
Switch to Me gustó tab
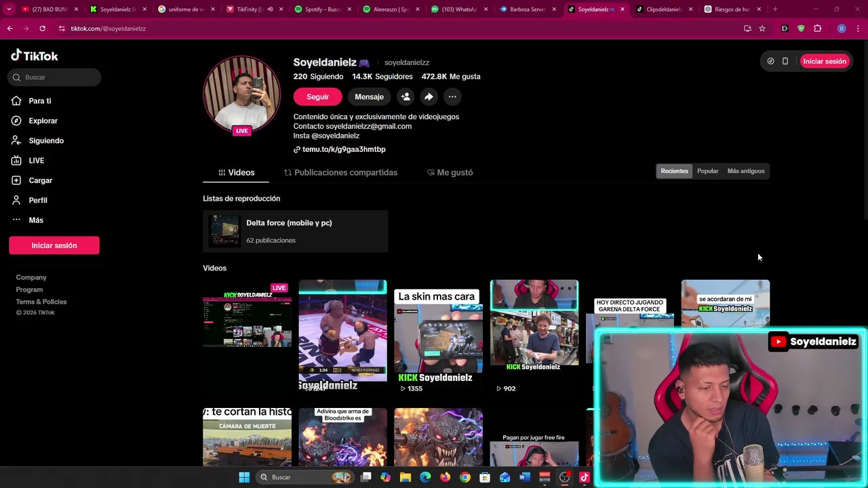pos(450,172)
